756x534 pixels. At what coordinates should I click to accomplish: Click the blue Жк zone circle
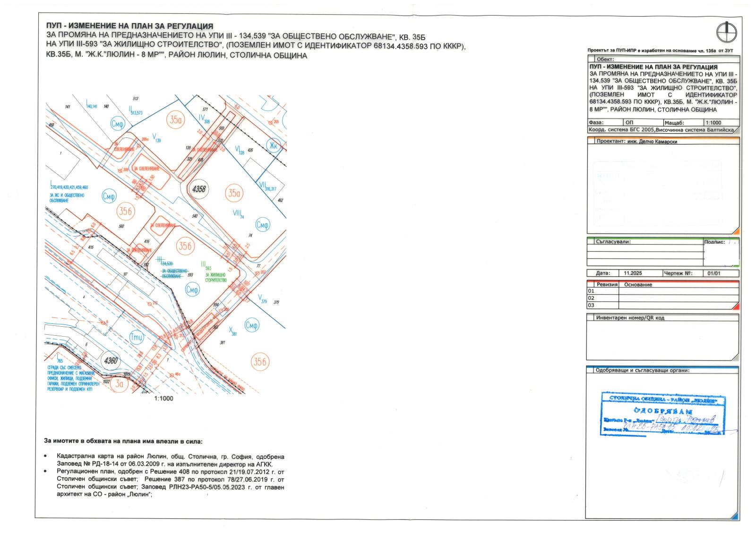tap(273, 145)
